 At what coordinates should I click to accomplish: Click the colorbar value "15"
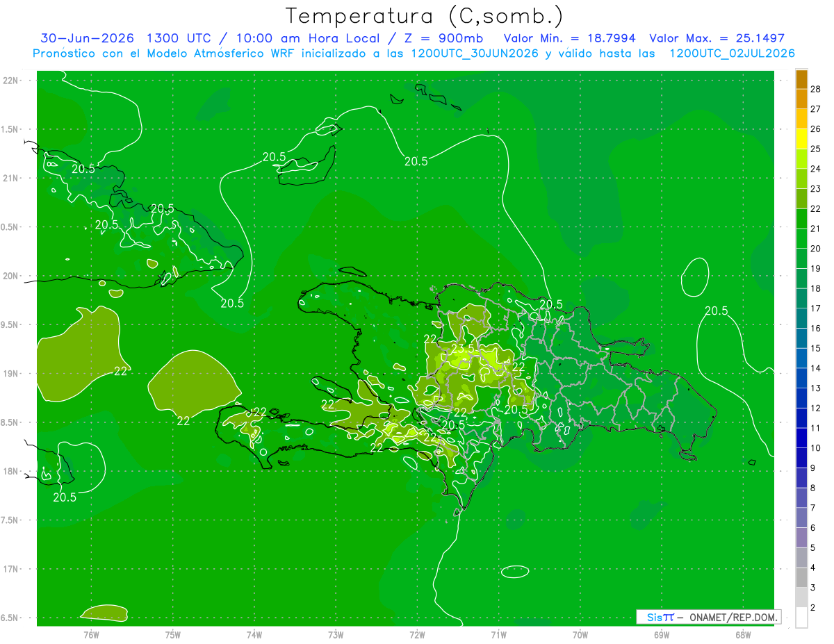816,348
